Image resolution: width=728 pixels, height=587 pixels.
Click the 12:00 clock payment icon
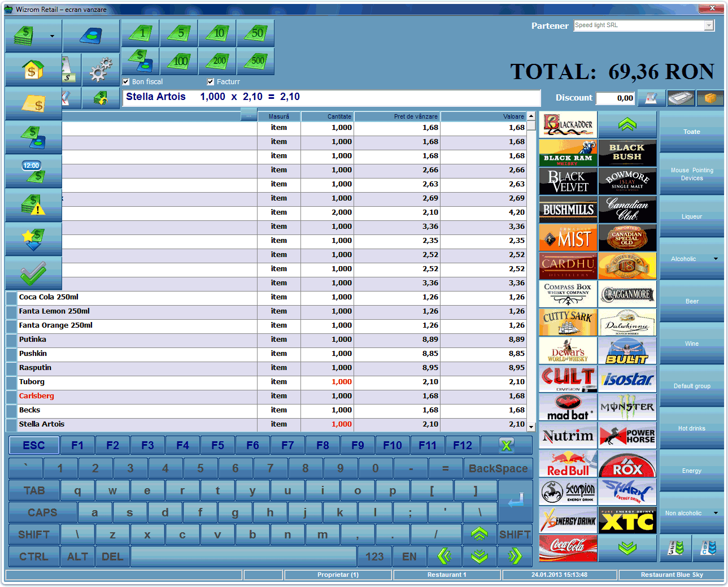(33, 171)
